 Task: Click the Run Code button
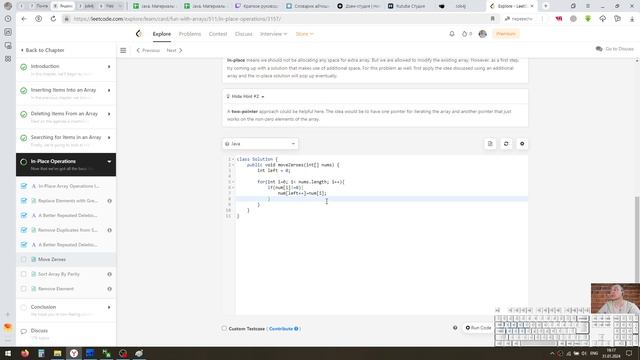point(478,328)
